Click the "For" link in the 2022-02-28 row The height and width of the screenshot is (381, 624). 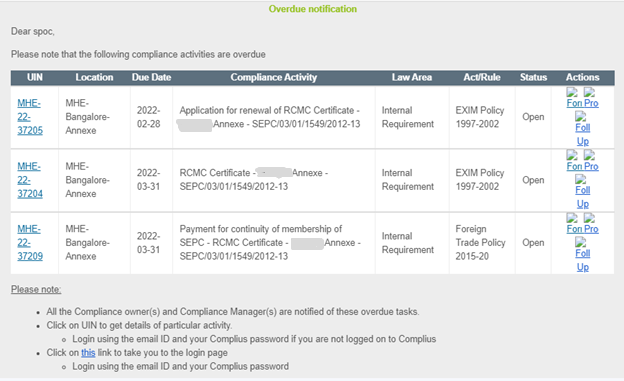(574, 103)
